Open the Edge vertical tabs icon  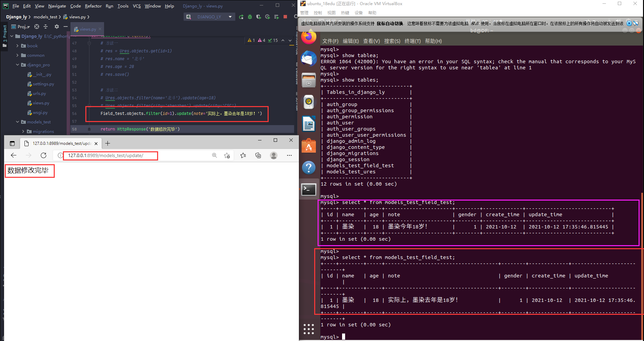pos(12,143)
